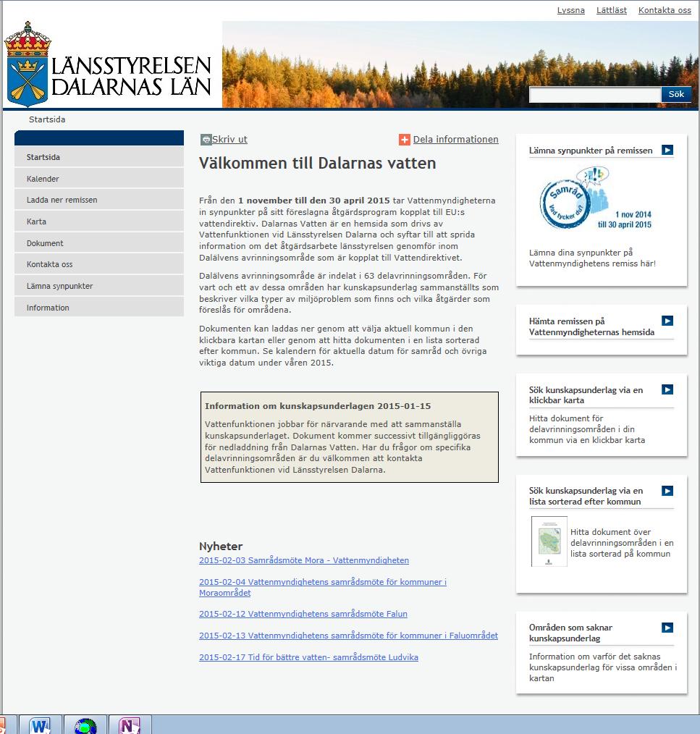700x734 pixels.
Task: Focus the search input field
Action: [594, 95]
